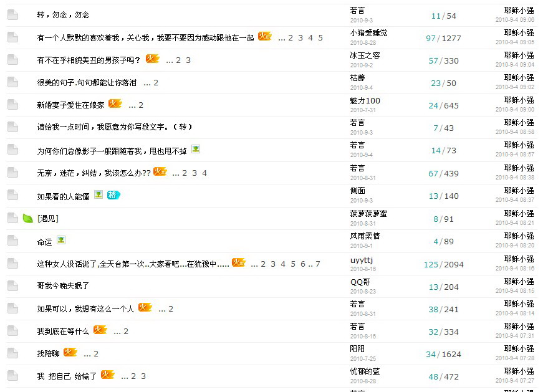Open page 3 of 我 把自己 给输了 thread

(x=143, y=376)
